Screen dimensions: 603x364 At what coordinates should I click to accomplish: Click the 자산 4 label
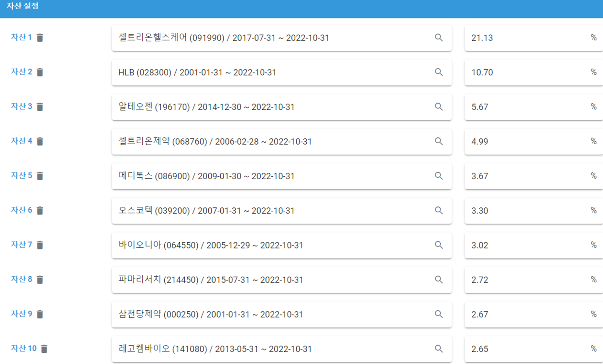pos(21,141)
